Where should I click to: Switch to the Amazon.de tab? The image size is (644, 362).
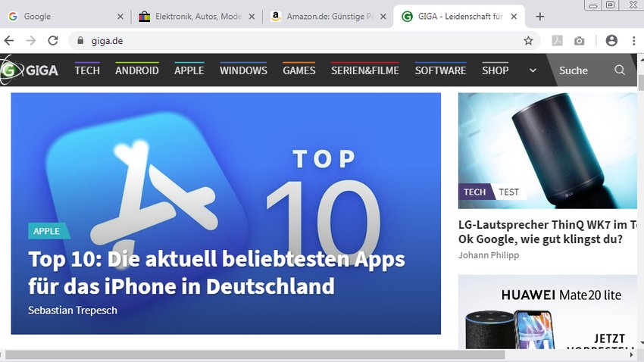pos(329,17)
